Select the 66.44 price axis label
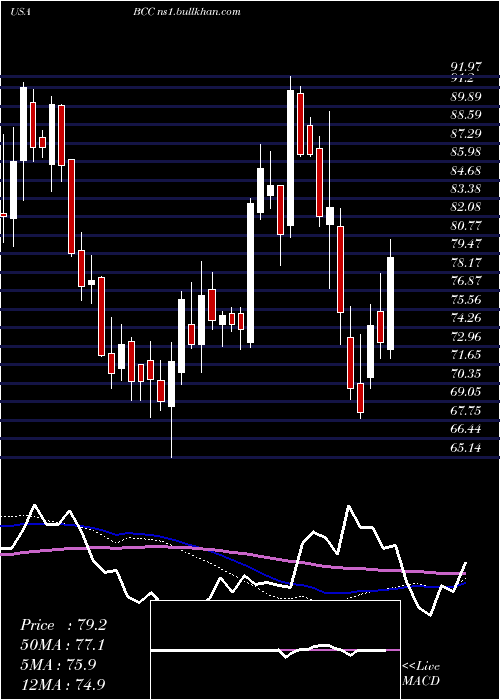 point(466,429)
